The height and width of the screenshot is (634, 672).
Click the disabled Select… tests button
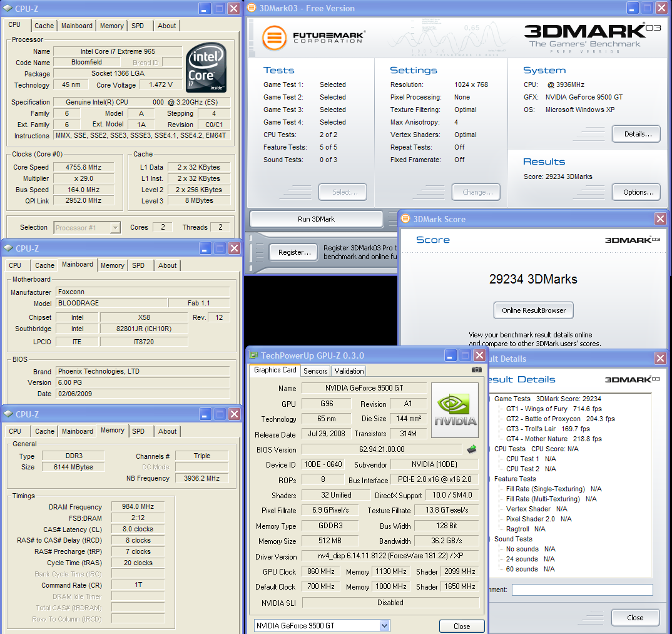(342, 192)
